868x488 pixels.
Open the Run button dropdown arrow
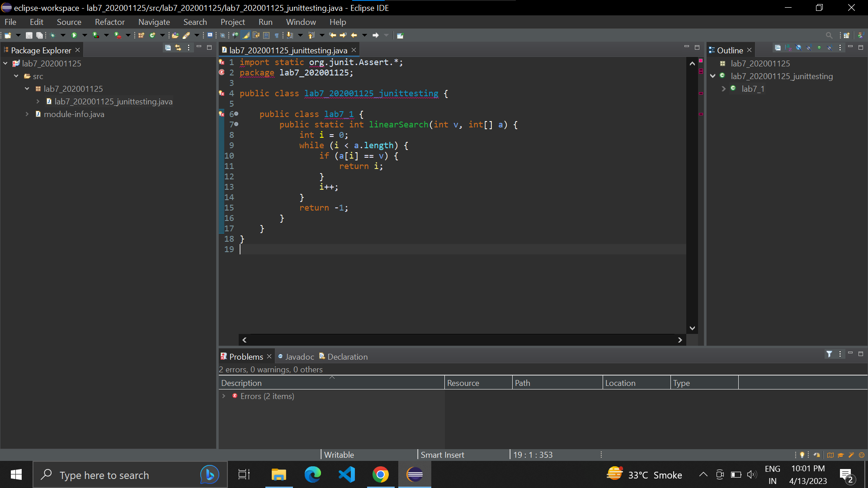pyautogui.click(x=85, y=35)
